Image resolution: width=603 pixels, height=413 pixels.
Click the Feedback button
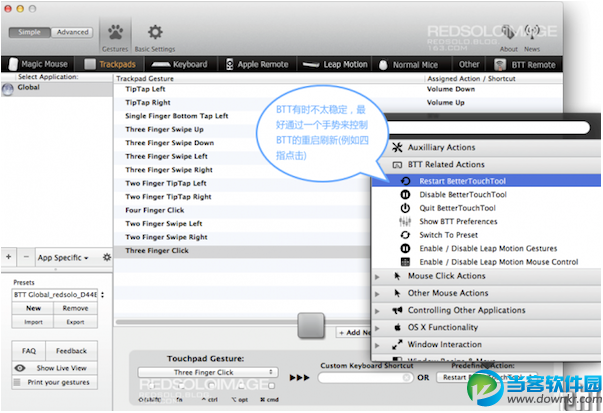tap(72, 351)
